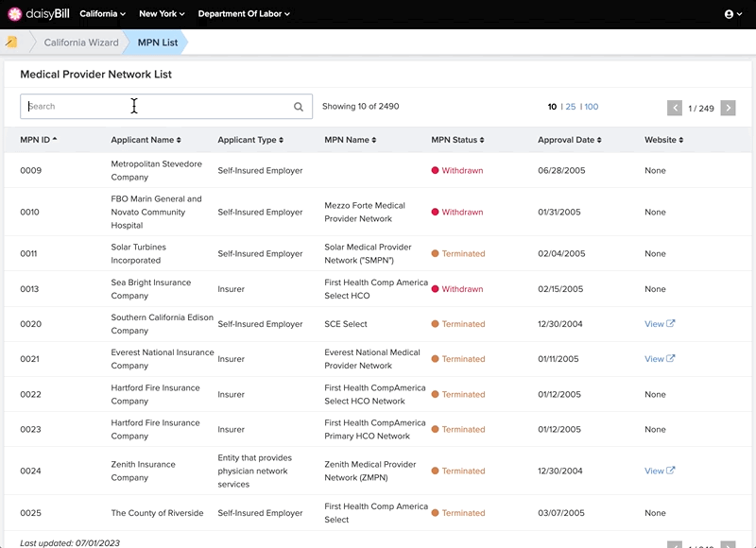Screen dimensions: 756x548
Task: Click the Last updated 07/01/2023 note
Action: pos(70,542)
